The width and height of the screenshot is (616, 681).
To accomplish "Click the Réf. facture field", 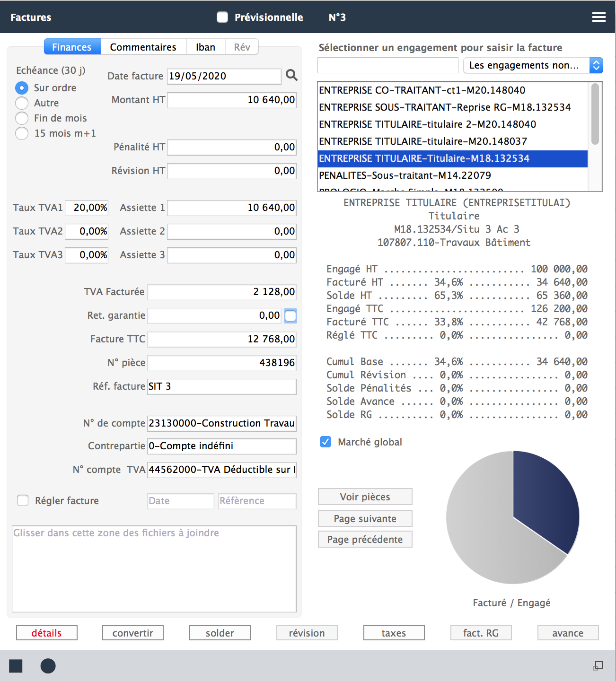I will pyautogui.click(x=222, y=386).
